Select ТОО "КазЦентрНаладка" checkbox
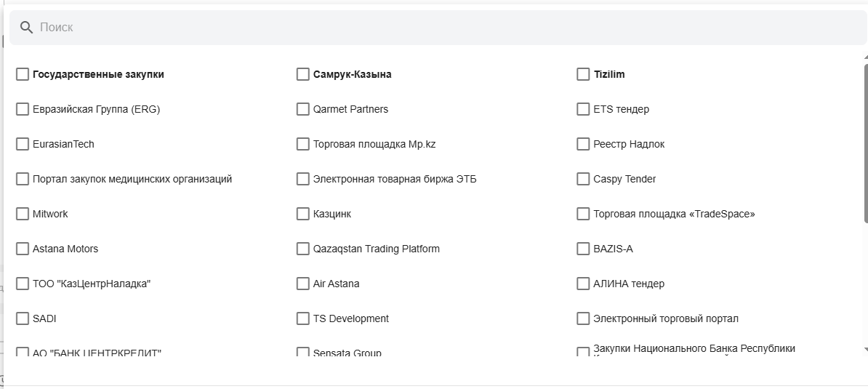This screenshot has height=389, width=868. [x=22, y=284]
